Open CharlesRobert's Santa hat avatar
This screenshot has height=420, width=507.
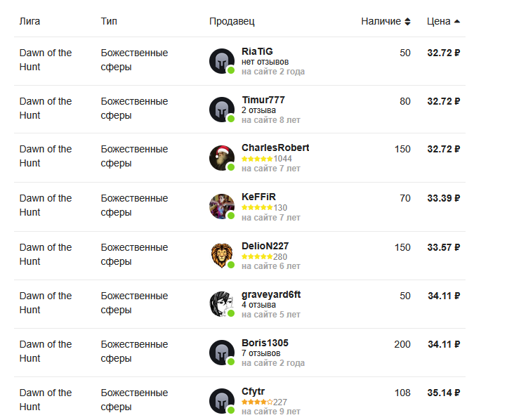point(222,158)
